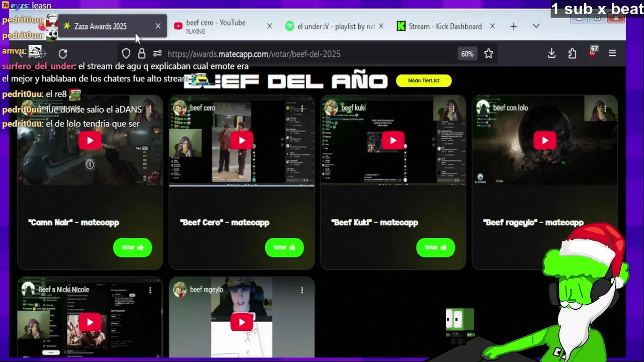644x362 pixels.
Task: Click the "Beef Kuki" – matecapp card title
Action: pyautogui.click(x=374, y=222)
